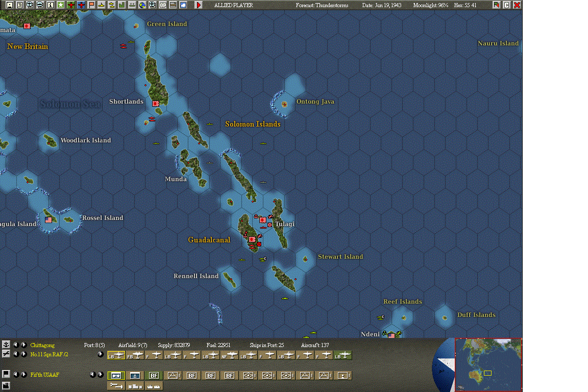Select the highlighted first LB bomber air unit
588x392 pixels.
tap(116, 355)
